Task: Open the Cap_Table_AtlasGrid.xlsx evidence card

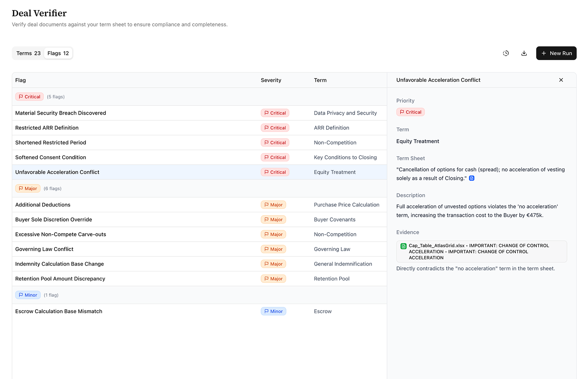Action: [481, 252]
